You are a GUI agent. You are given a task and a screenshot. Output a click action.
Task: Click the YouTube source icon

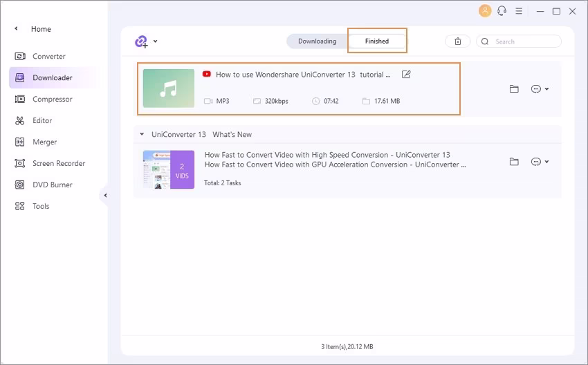pos(207,74)
